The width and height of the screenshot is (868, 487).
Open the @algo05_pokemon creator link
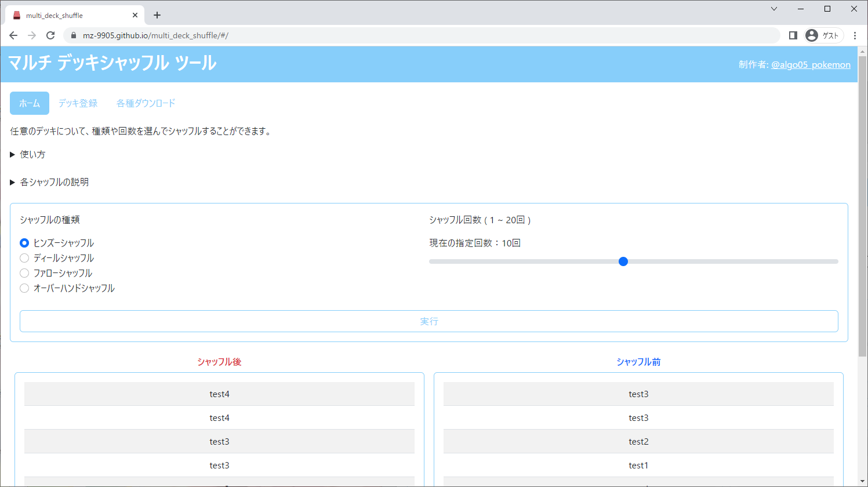tap(811, 64)
